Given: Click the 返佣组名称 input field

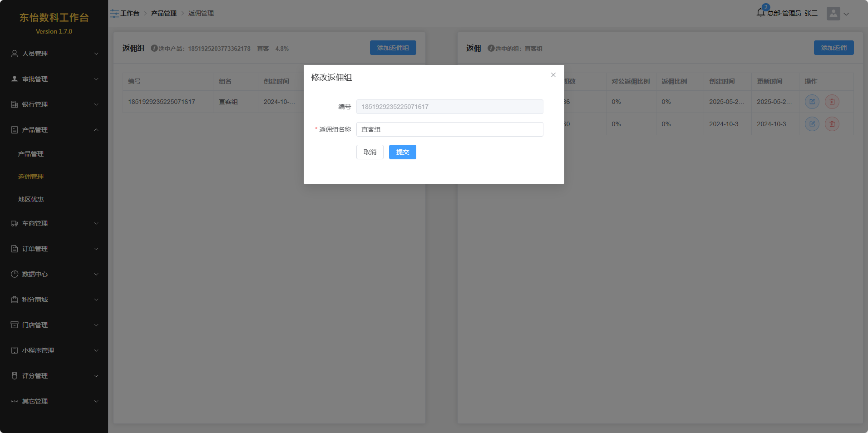Looking at the screenshot, I should pos(449,129).
